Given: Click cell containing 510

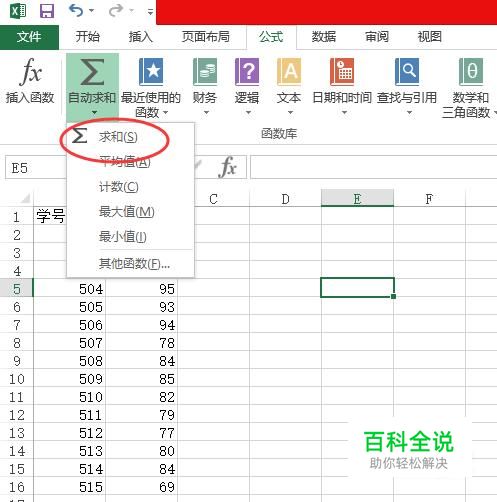Looking at the screenshot, I should click(x=70, y=397).
